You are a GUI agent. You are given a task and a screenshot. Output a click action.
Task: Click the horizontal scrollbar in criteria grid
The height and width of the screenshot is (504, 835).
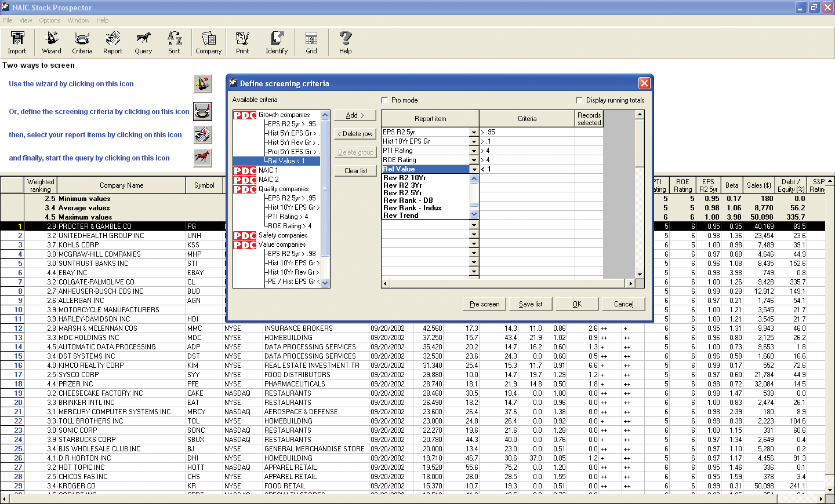509,284
